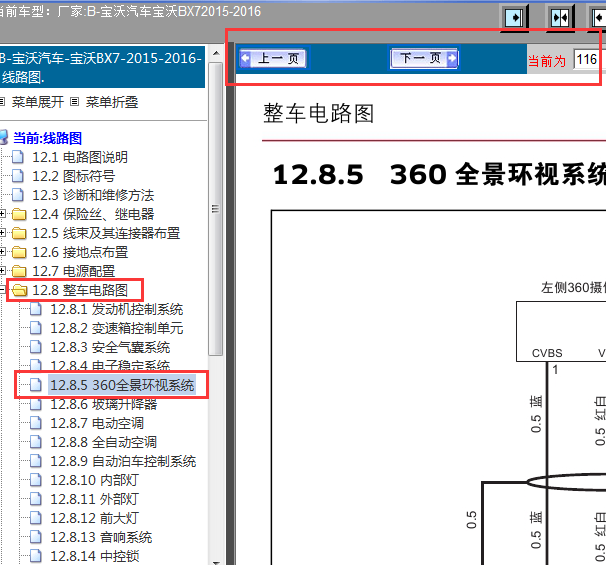This screenshot has height=565, width=606.
Task: Click folder icon of 12.5 线束及其连接器布置
Action: coord(19,233)
